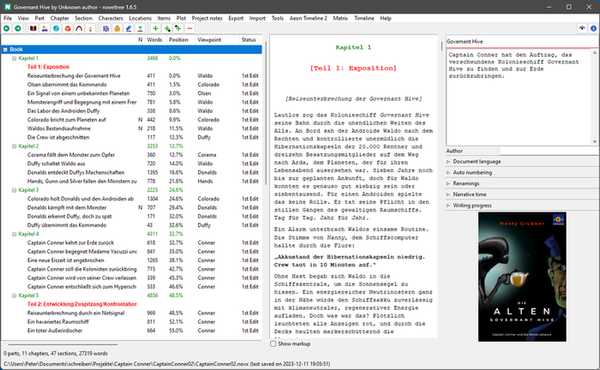Image resolution: width=600 pixels, height=370 pixels.
Task: Open the Book view toolbar icon
Action: 33,28
